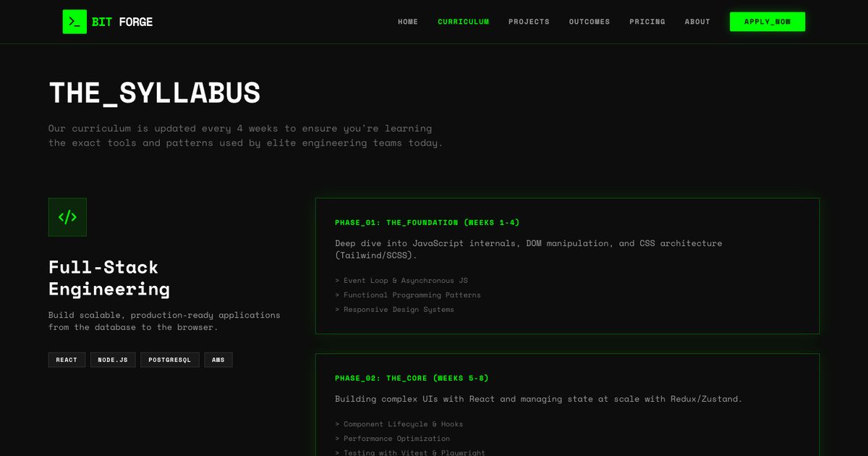868x456 pixels.
Task: Select the POSTGRESQL tech tag
Action: pyautogui.click(x=170, y=360)
